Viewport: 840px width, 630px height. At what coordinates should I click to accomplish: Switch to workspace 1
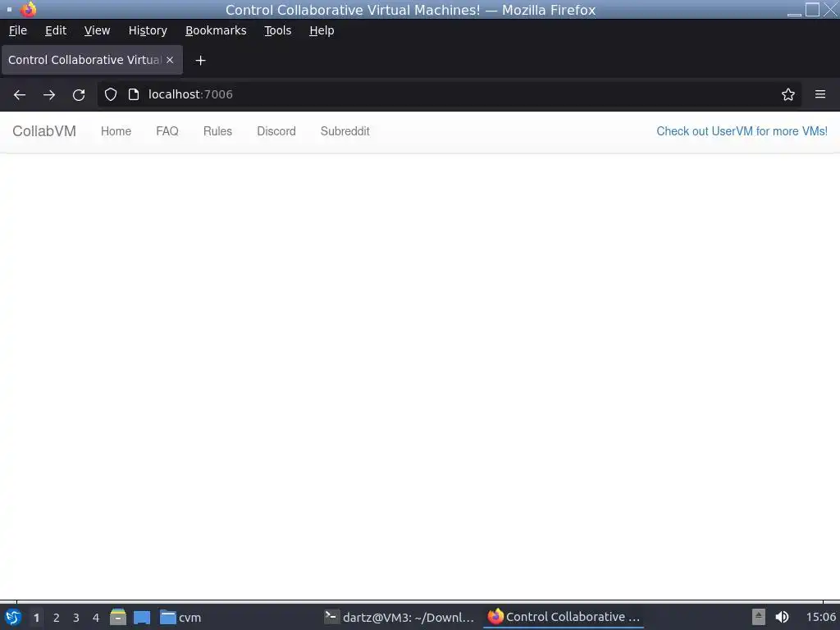click(x=36, y=618)
